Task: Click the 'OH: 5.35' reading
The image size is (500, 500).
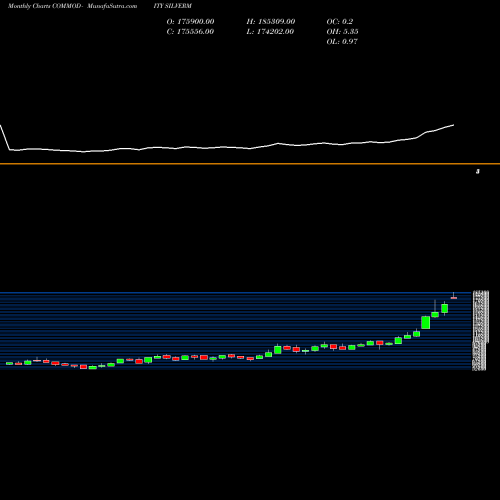Action: (x=342, y=31)
